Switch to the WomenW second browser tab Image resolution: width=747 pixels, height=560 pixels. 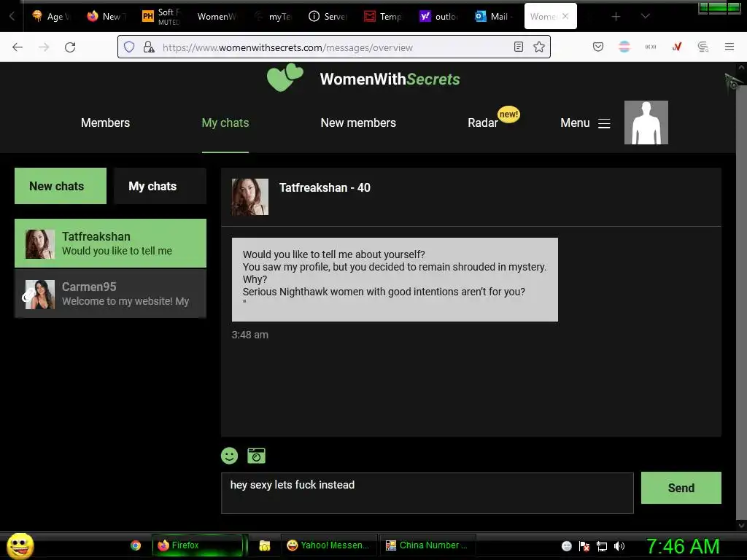point(216,17)
